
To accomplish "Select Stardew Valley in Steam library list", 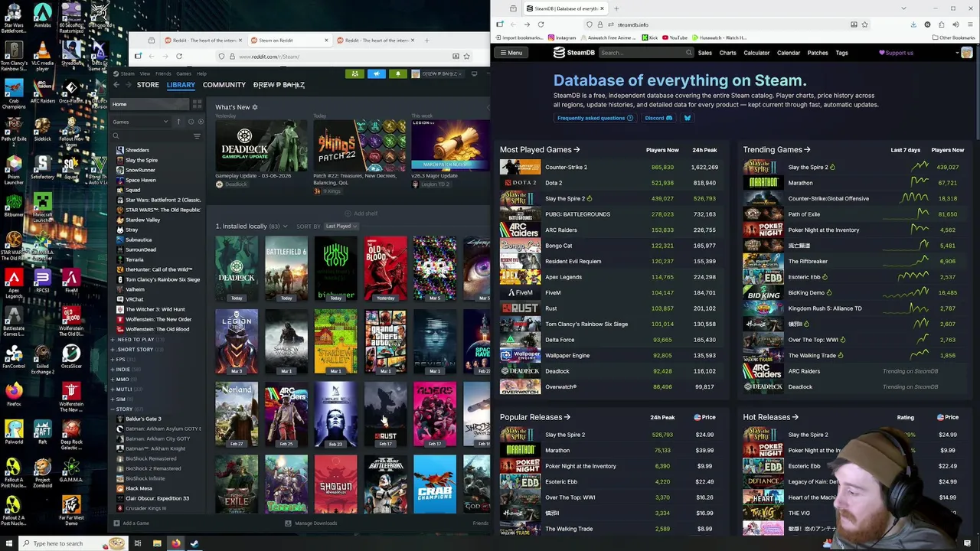I will pyautogui.click(x=142, y=220).
